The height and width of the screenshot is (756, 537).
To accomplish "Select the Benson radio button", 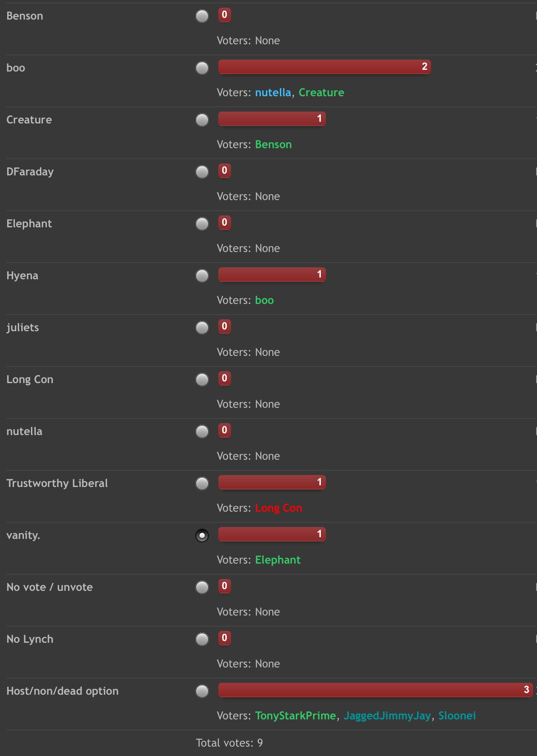I will tap(202, 16).
